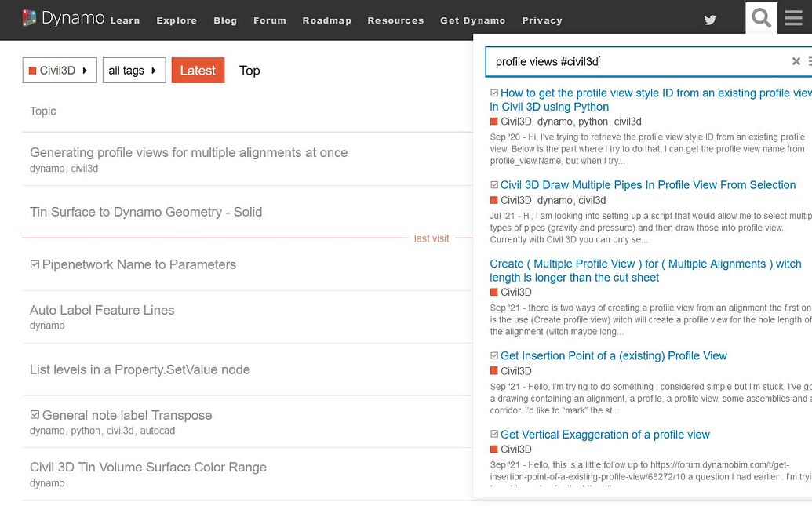Select the Latest tab
812x506 pixels.
click(x=198, y=71)
